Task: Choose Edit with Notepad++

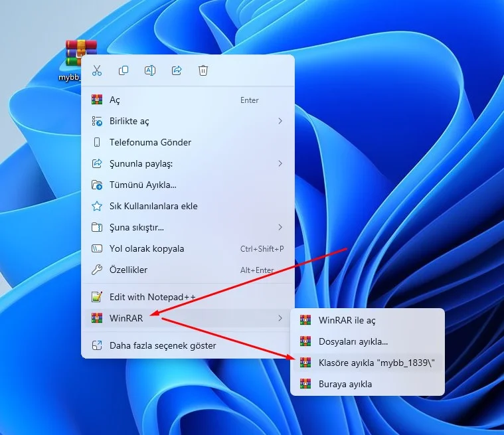Action: tap(188, 297)
